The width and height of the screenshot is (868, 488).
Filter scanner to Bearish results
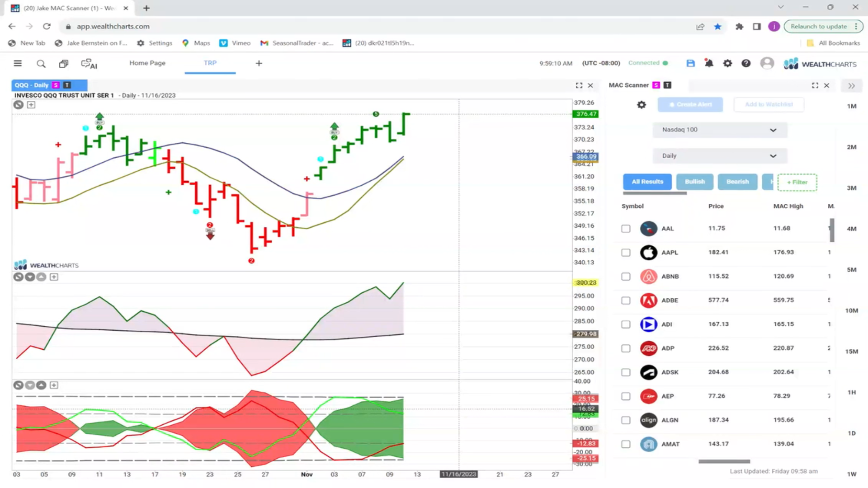[x=737, y=182]
